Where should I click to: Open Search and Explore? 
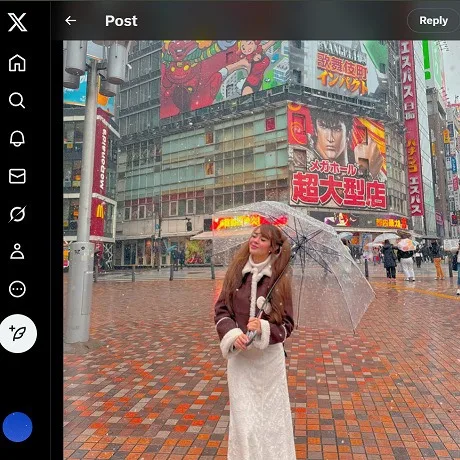[x=17, y=100]
